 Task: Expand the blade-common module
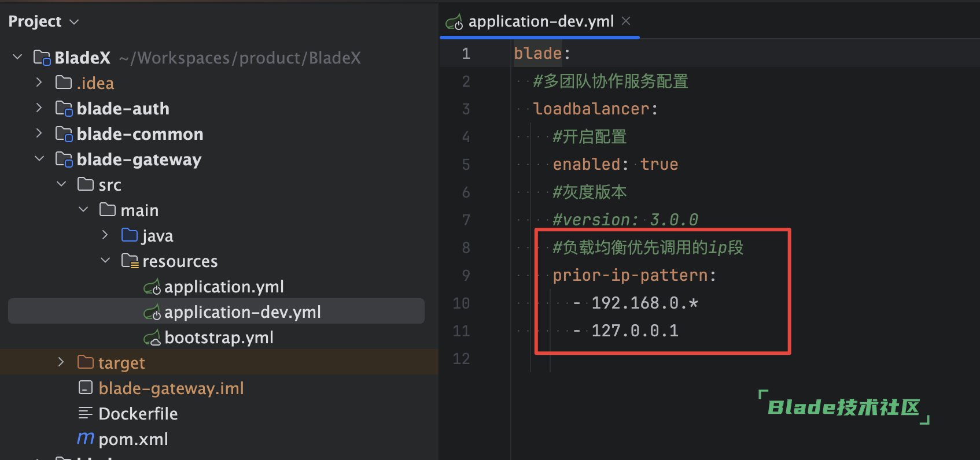point(39,133)
